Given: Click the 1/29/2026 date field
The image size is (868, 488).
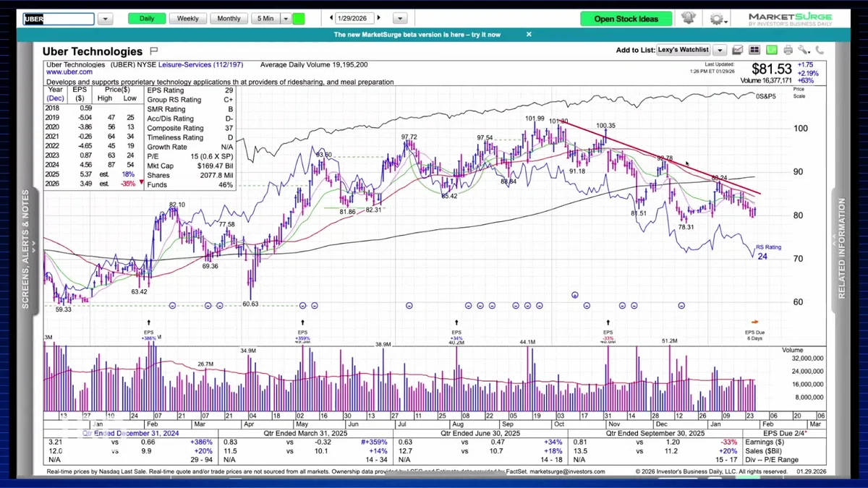Looking at the screenshot, I should pos(355,18).
